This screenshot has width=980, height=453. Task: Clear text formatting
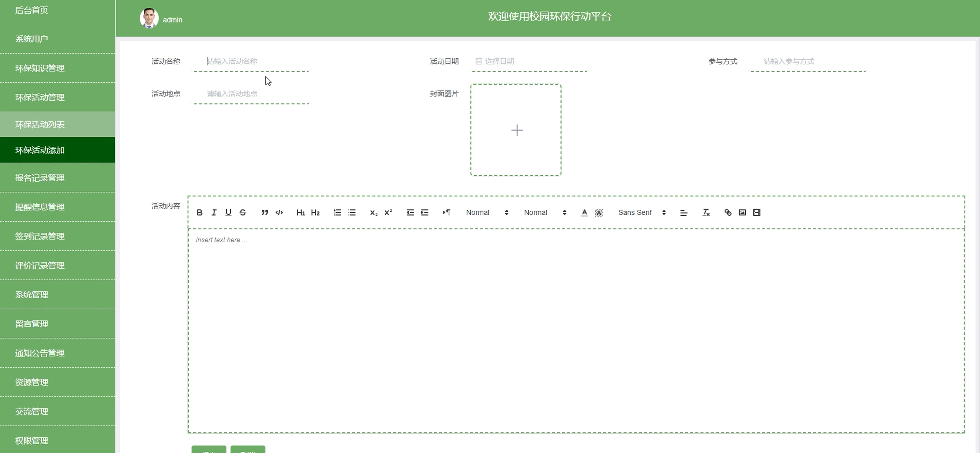[706, 212]
